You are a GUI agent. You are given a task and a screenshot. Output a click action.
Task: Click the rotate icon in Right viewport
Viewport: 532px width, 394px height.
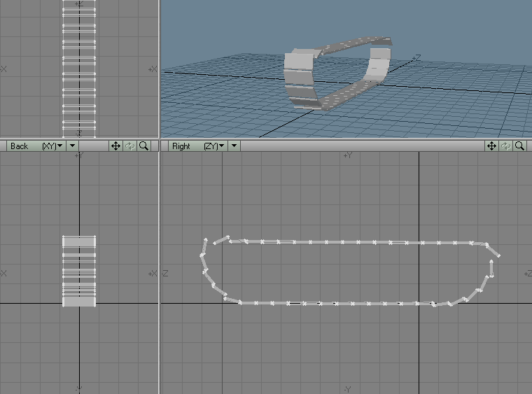tap(506, 146)
